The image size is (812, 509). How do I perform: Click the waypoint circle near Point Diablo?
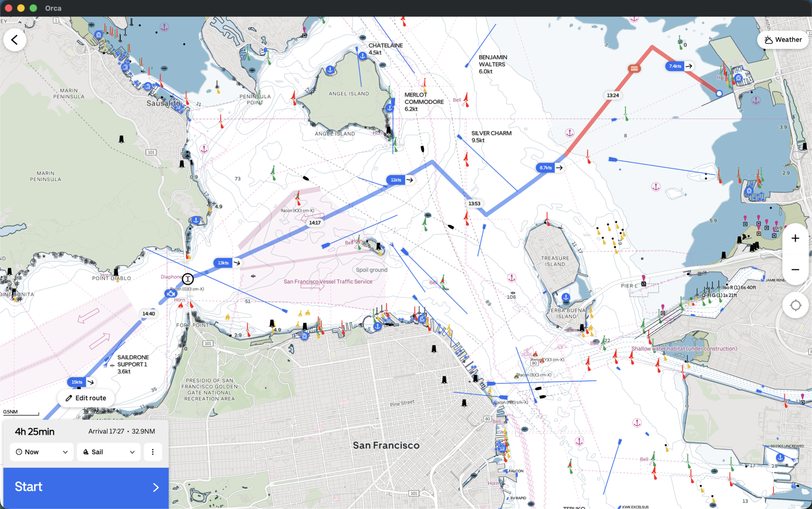pos(188,279)
